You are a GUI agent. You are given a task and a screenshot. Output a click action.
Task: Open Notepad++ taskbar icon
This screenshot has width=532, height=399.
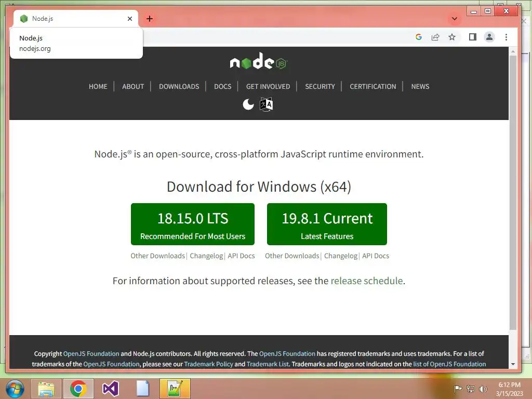[x=175, y=389]
